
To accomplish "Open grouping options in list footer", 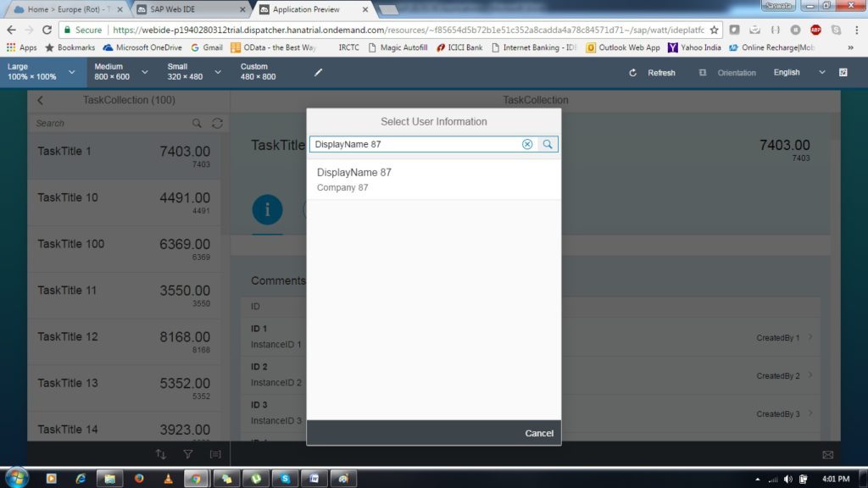I will [215, 454].
